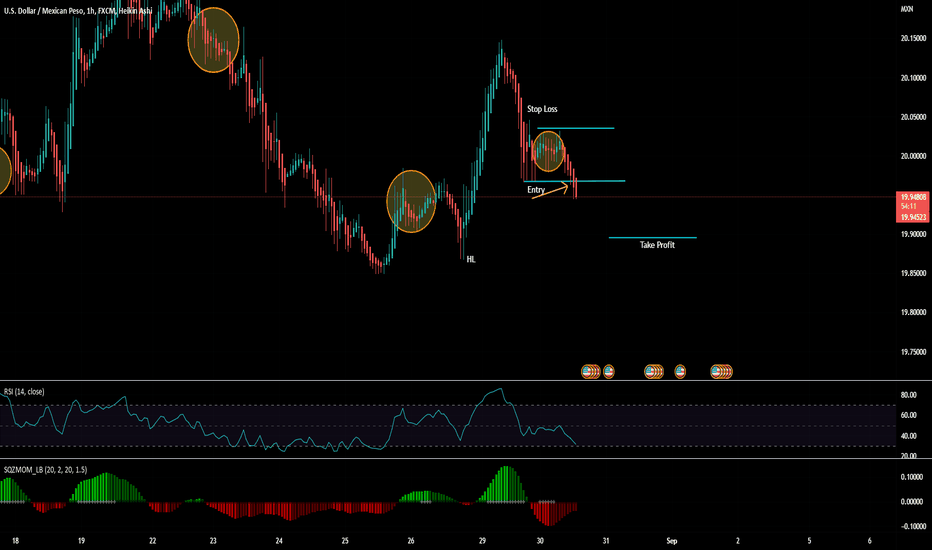Click the economic event flag icon above Sep label
This screenshot has width=932, height=550.
[680, 372]
